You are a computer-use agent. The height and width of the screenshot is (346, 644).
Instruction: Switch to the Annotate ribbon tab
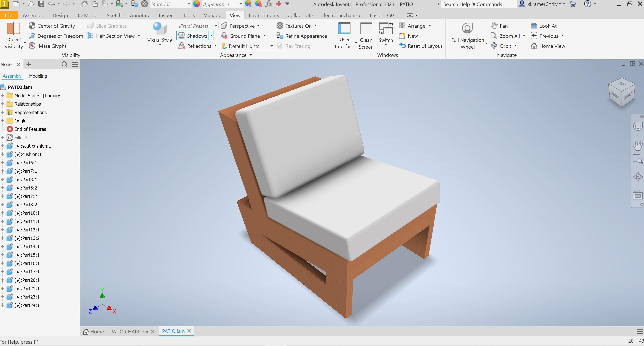tap(140, 15)
